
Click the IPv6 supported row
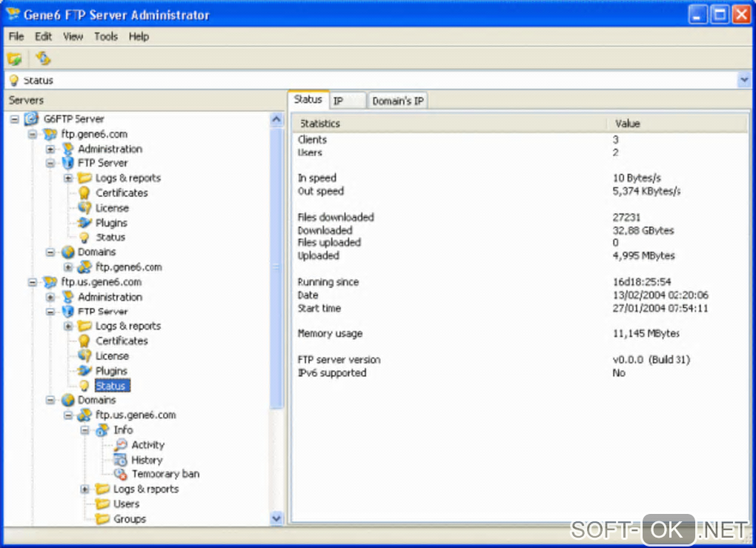[520, 372]
